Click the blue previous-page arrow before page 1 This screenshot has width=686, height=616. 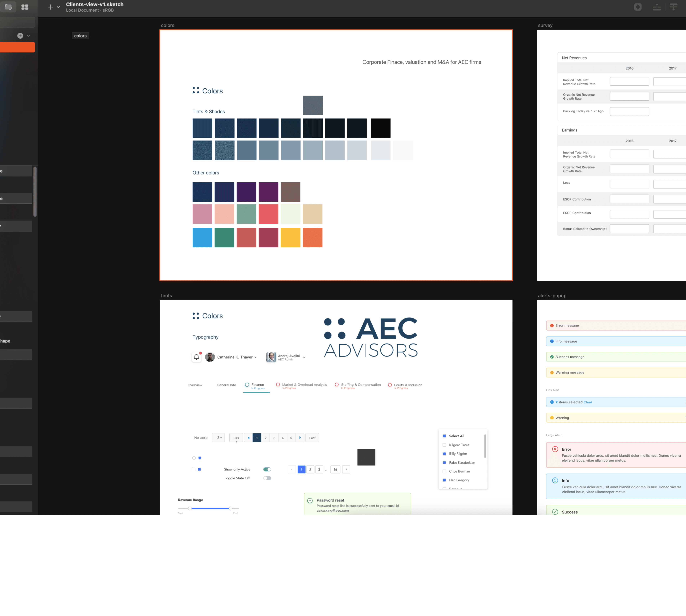[248, 438]
